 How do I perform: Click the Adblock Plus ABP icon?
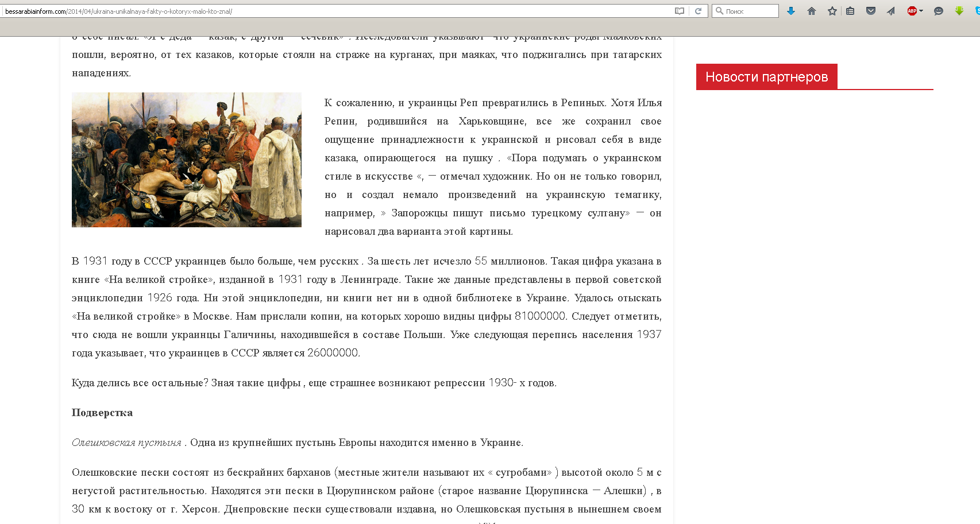(912, 11)
